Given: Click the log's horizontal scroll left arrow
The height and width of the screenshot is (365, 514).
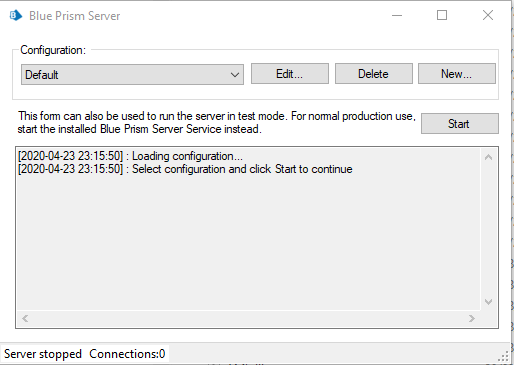Looking at the screenshot, I should pyautogui.click(x=25, y=319).
